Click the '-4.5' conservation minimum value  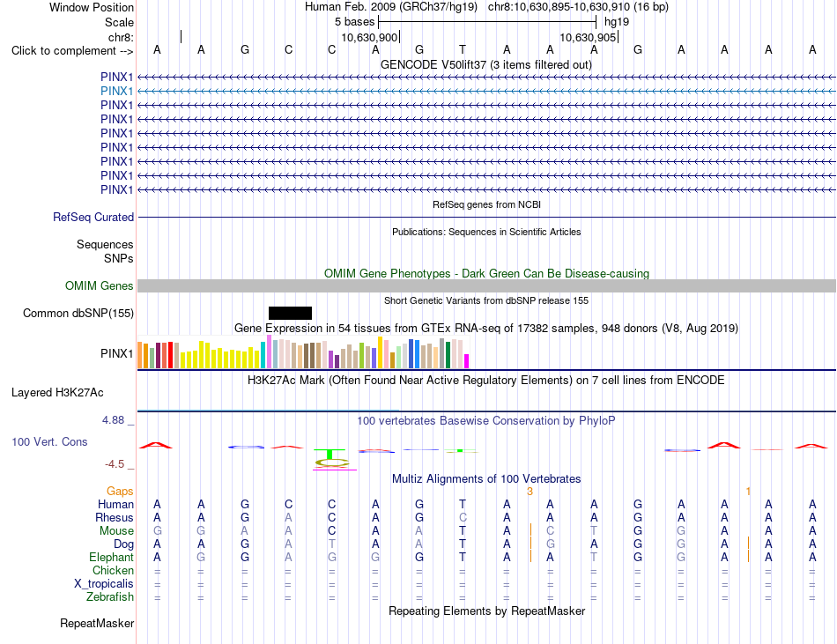coord(115,464)
